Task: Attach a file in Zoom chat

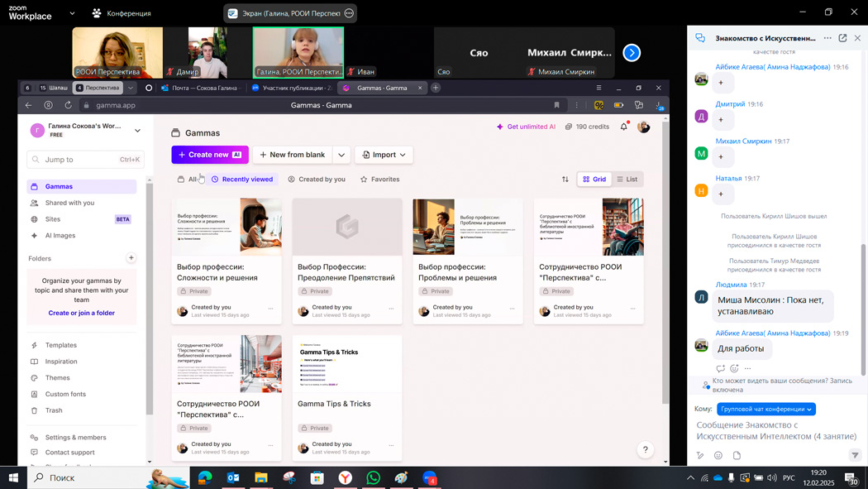Action: (x=737, y=455)
